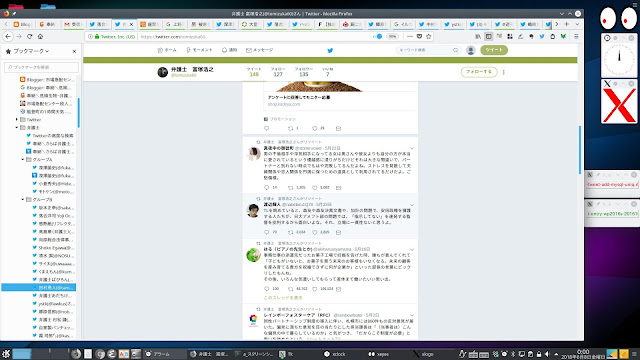Collapse the グループA bookmark folder
640x360 pixels.
(x=23, y=160)
